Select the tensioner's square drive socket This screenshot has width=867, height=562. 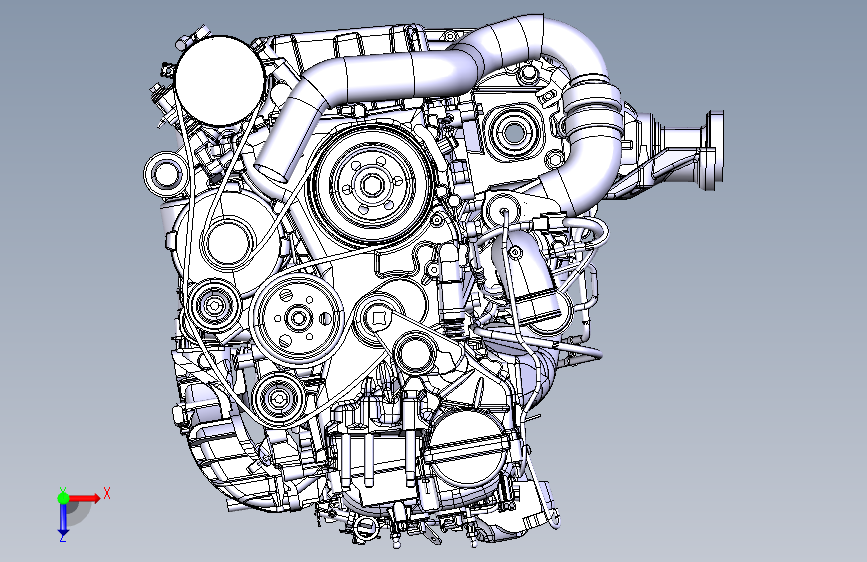click(x=379, y=318)
